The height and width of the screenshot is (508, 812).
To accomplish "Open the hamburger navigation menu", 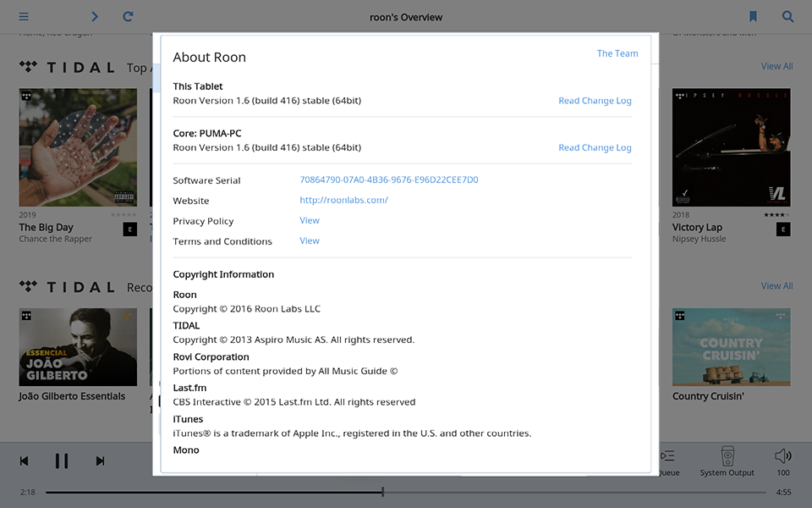I will click(x=24, y=17).
